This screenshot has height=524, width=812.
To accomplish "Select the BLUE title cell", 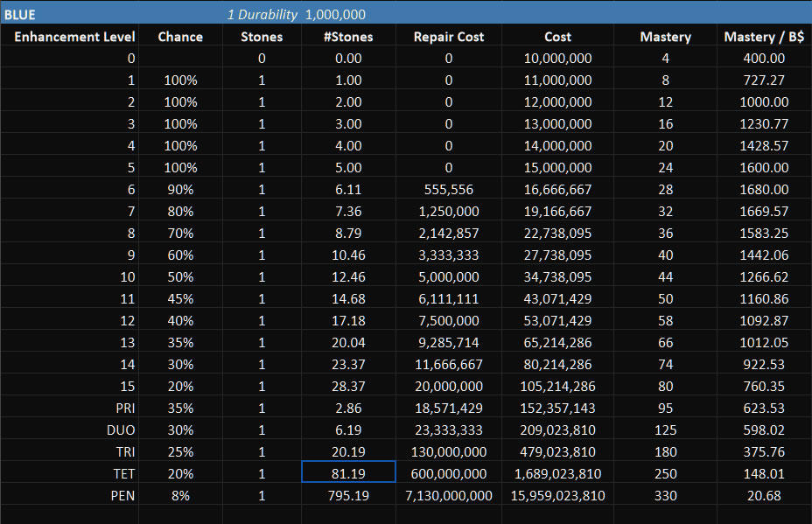I will pyautogui.click(x=21, y=14).
